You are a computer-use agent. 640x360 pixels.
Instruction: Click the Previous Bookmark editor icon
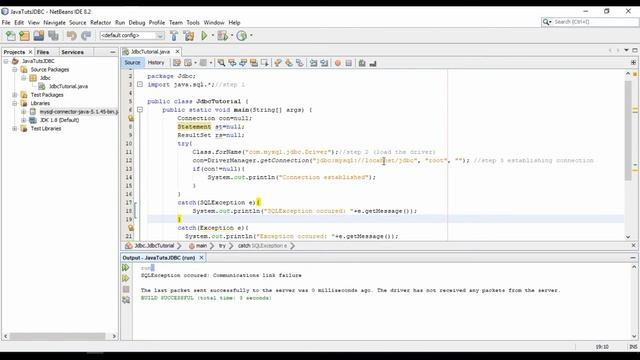(x=278, y=63)
